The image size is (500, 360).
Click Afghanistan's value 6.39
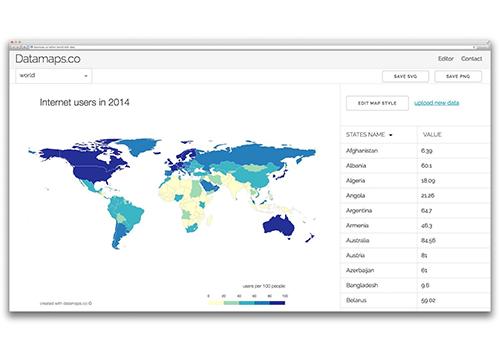click(x=427, y=151)
